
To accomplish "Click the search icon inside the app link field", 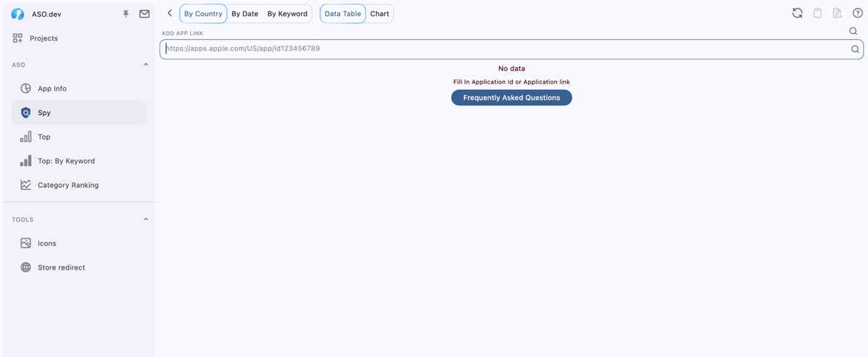I will coord(855,49).
